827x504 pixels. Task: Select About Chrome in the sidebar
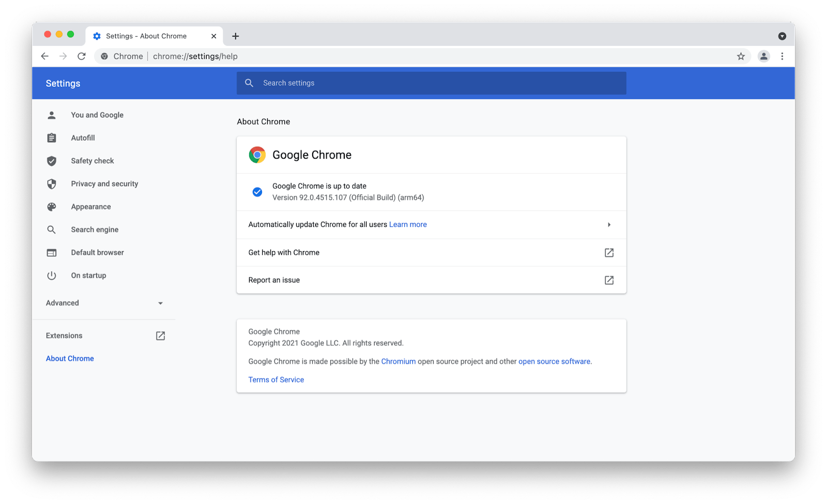tap(70, 359)
